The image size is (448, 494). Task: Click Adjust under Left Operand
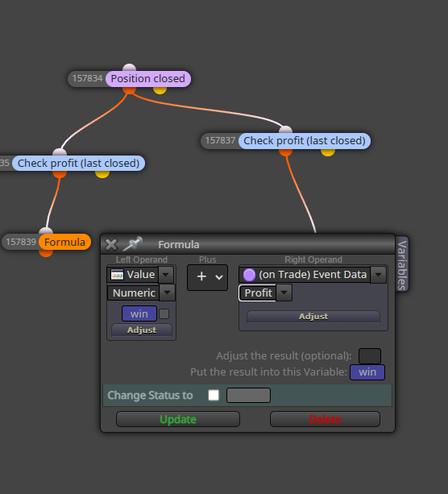click(x=142, y=330)
